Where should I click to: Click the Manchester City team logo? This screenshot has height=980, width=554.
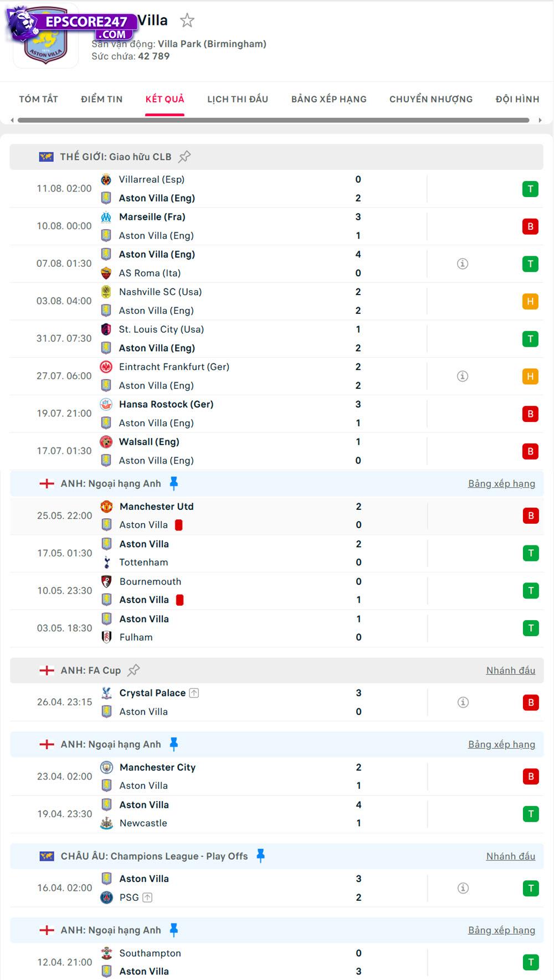pyautogui.click(x=106, y=767)
